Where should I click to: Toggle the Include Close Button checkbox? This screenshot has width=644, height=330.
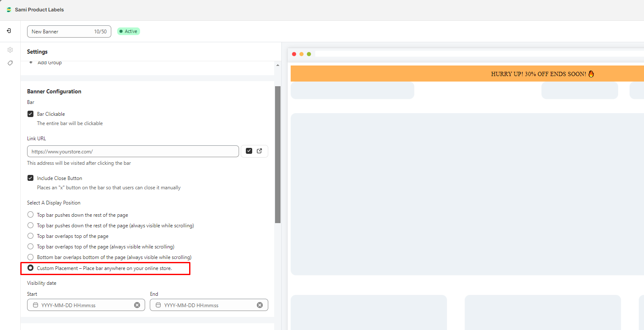[x=30, y=178]
